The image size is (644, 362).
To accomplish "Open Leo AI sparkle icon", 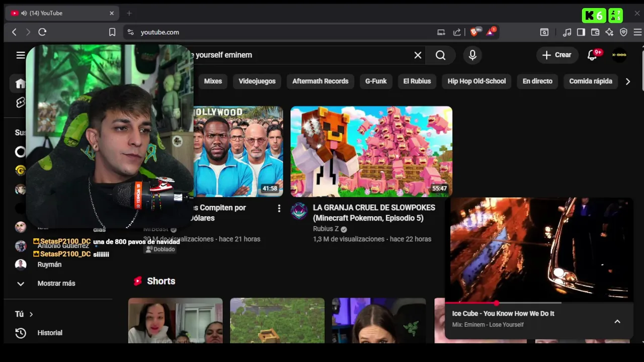I will tap(609, 32).
